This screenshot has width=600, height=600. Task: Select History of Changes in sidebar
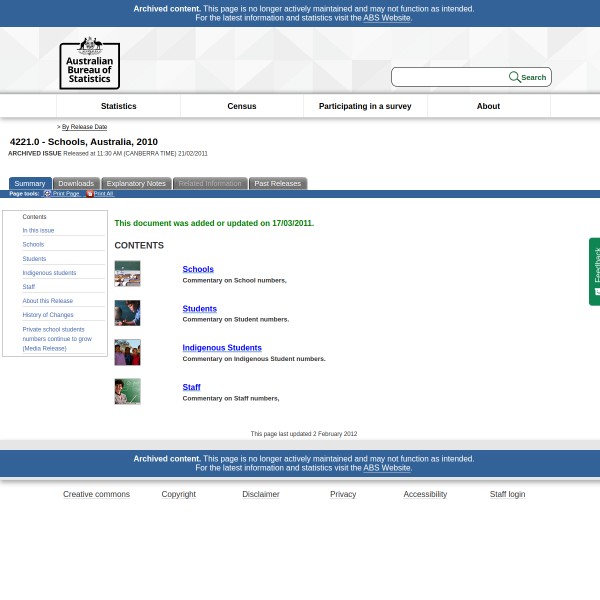(x=48, y=315)
